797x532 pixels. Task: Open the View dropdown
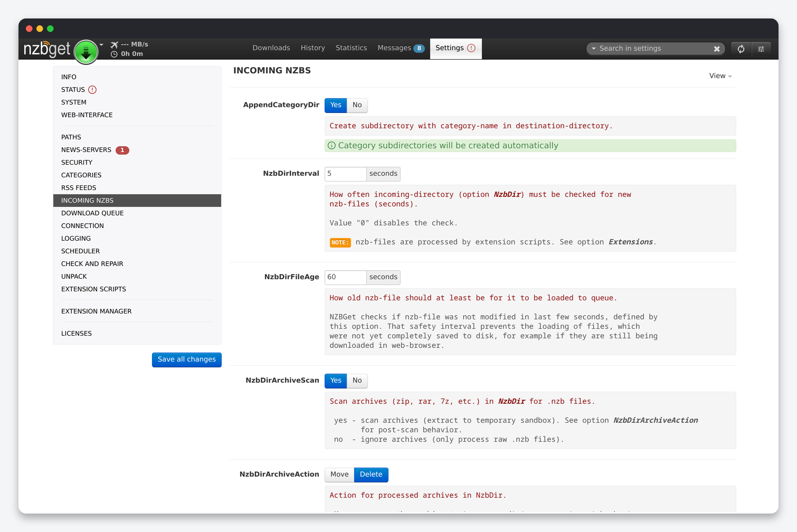[x=720, y=76]
